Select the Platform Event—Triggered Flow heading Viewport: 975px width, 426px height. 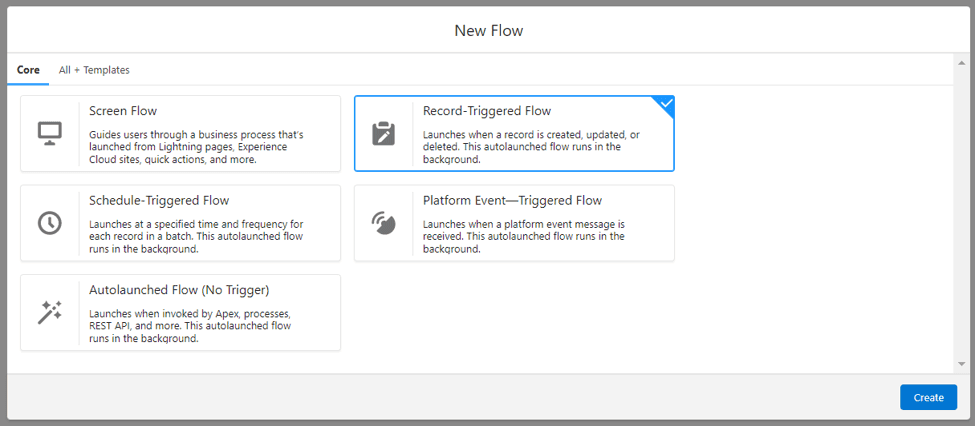[x=512, y=201]
